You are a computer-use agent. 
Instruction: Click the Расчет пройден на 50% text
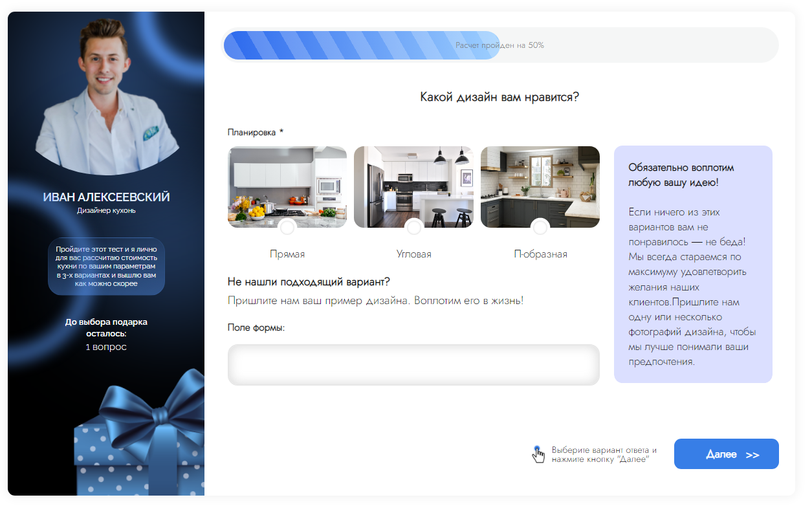(499, 45)
